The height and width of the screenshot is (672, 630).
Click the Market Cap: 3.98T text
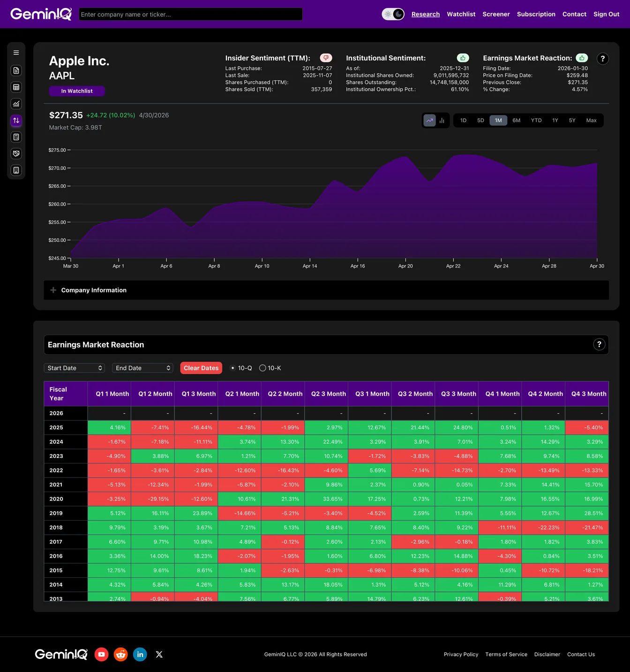75,127
